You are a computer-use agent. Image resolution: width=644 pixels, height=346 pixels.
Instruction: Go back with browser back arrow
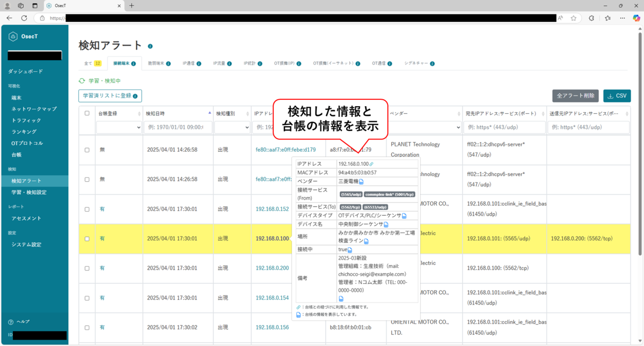[9, 18]
